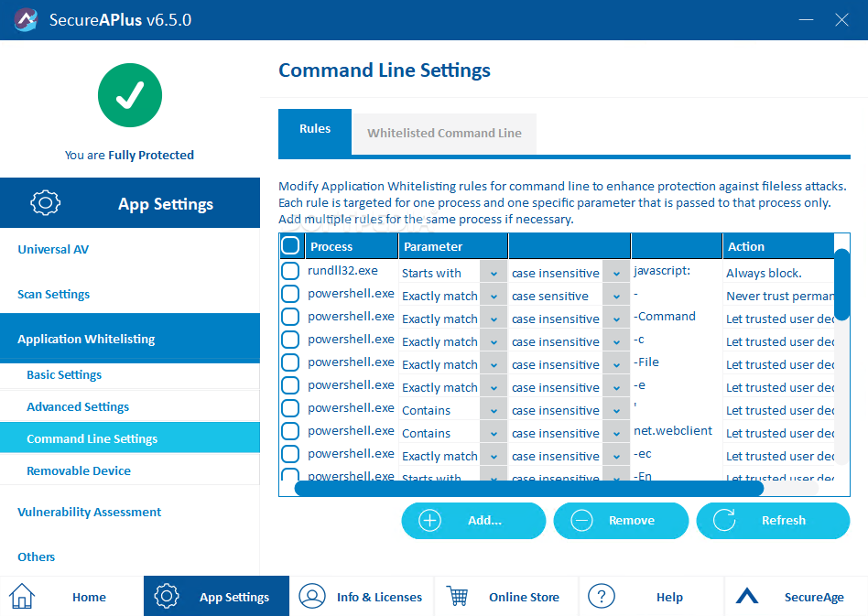The height and width of the screenshot is (616, 868).
Task: Click the SecureAPlus logo icon in title bar
Action: (x=26, y=20)
